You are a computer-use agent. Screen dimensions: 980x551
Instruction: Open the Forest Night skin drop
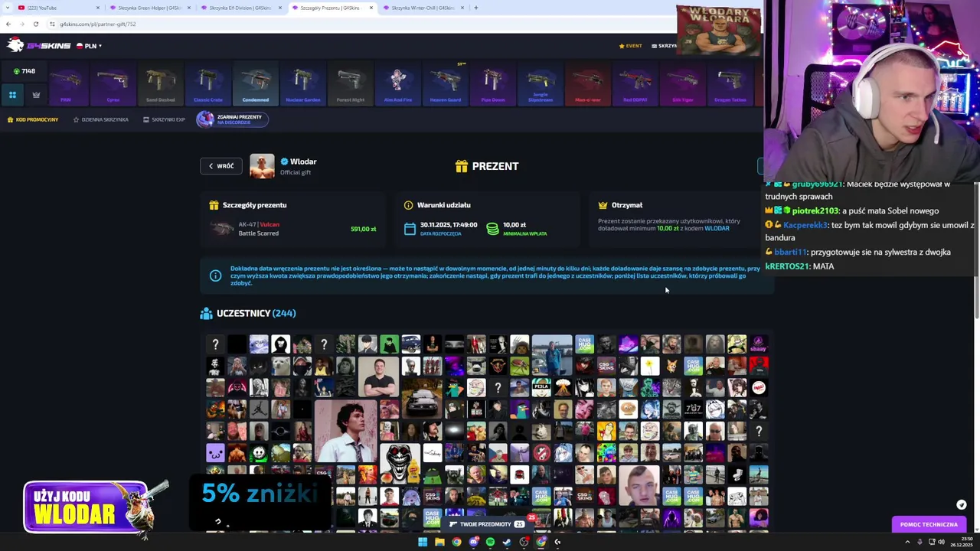click(x=351, y=83)
